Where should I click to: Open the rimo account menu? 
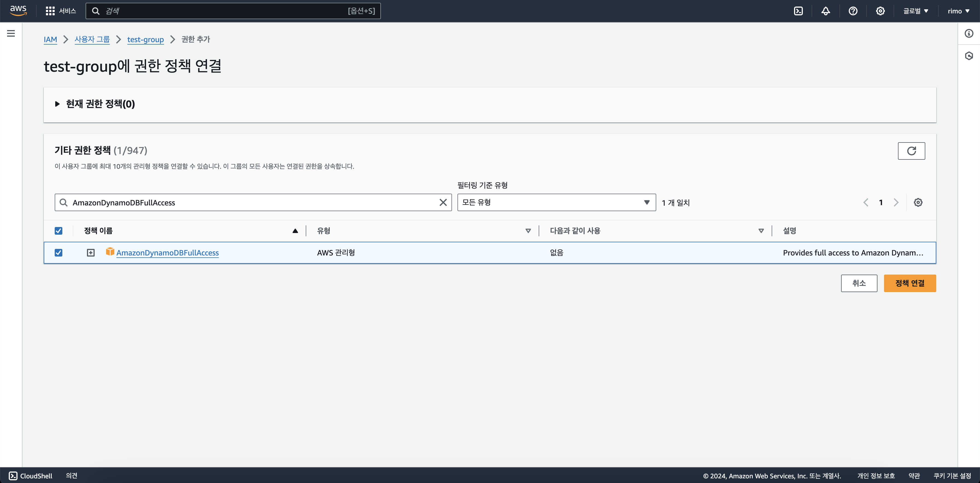[x=958, y=11]
